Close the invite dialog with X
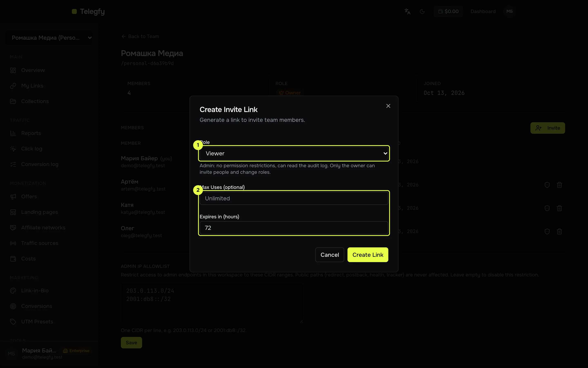The width and height of the screenshot is (588, 368). point(388,106)
